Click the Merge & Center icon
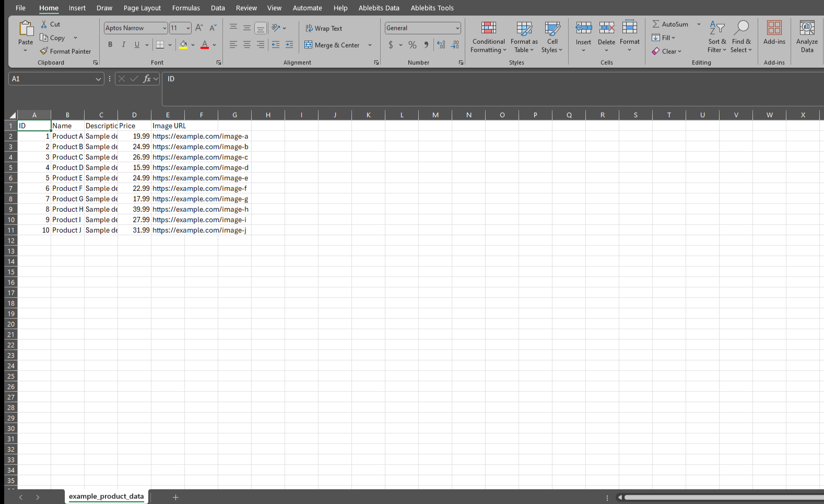Viewport: 824px width, 504px height. [309, 45]
